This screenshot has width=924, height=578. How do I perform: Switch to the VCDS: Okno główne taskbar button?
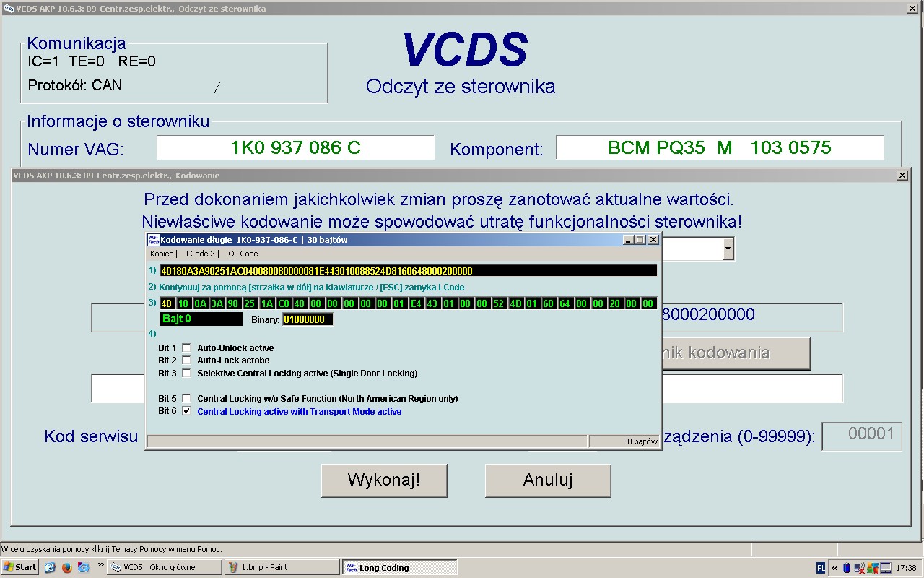click(165, 567)
